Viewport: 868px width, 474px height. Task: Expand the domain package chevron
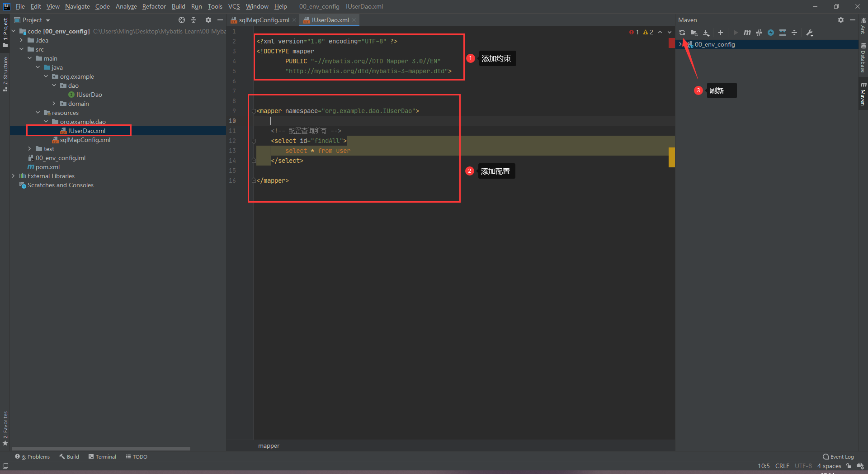tap(54, 104)
